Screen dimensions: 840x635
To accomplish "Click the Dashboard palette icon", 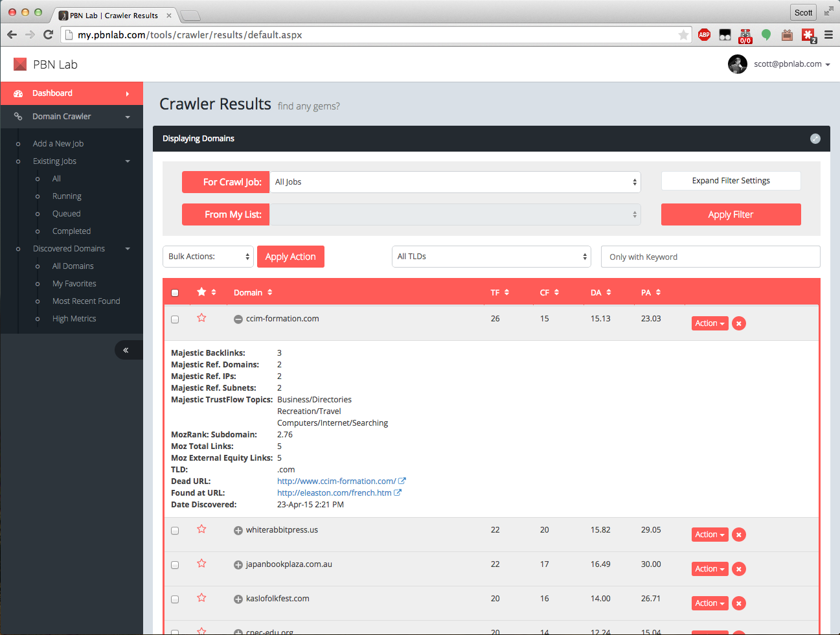I will [x=18, y=93].
